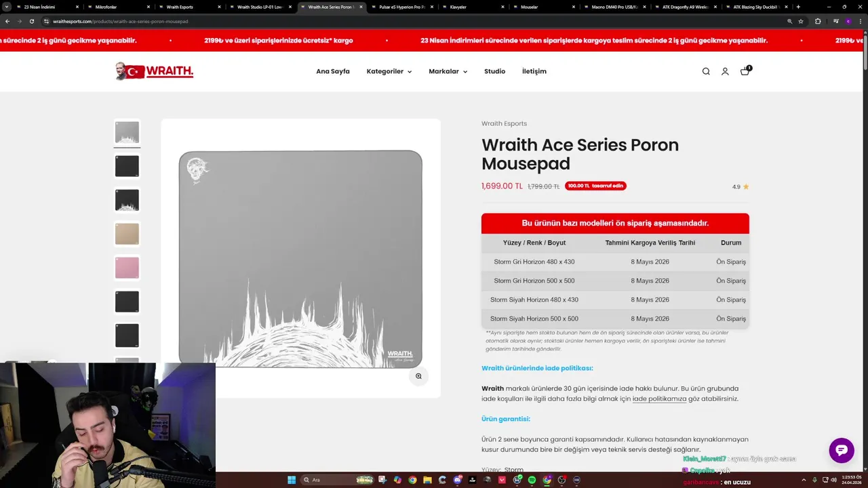The image size is (868, 488).
Task: Open Spotify from the taskbar
Action: (532, 480)
